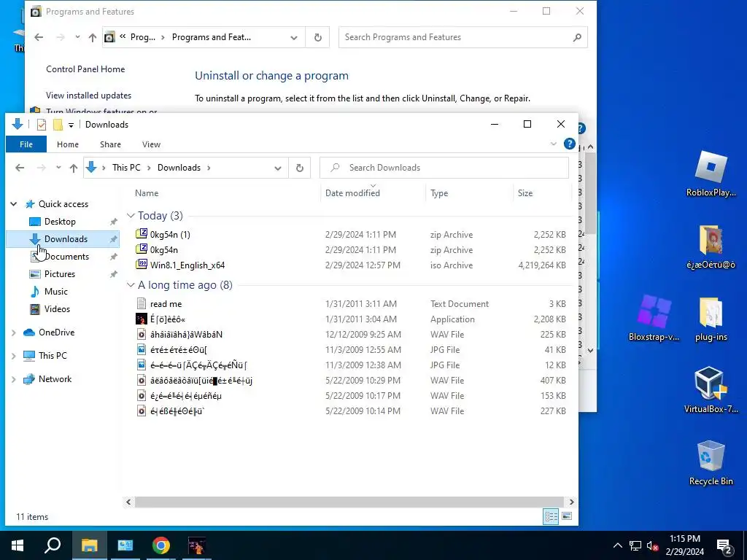Click View installed updates link
The width and height of the screenshot is (747, 560).
88,96
